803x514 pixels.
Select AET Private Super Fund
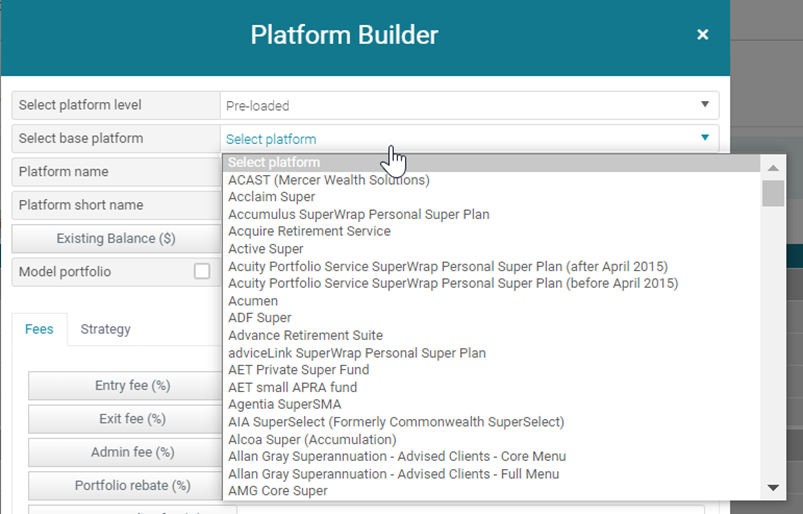(x=492, y=370)
